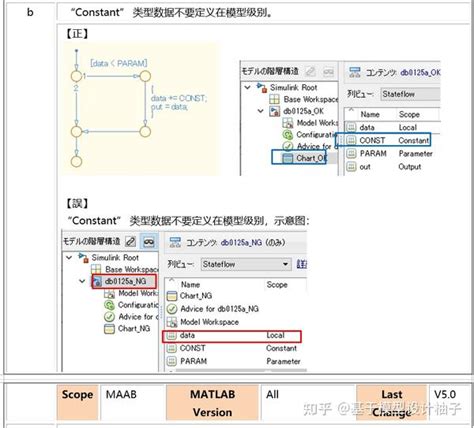The image size is (474, 428).
Task: Click the Configuration gear icon under db0125a_OK
Action: pos(287,135)
